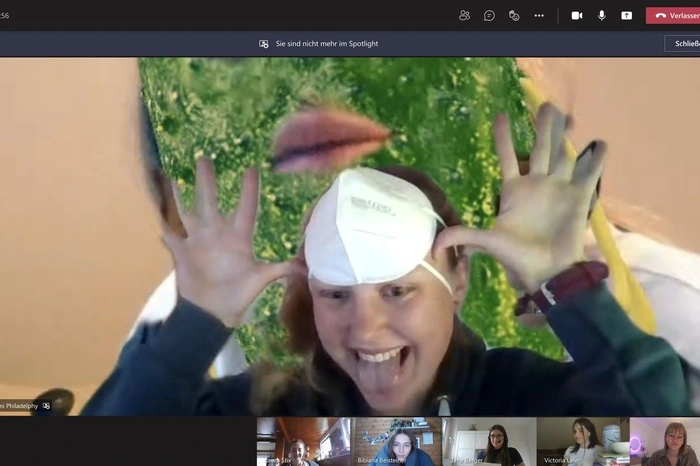Mute or unmute the microphone
Image resolution: width=700 pixels, height=466 pixels.
(x=601, y=16)
